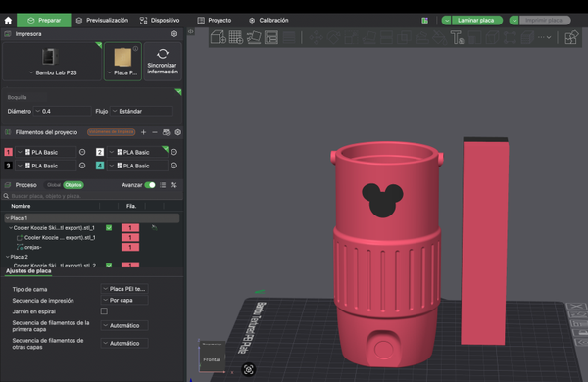Image resolution: width=588 pixels, height=382 pixels.
Task: Open printer settings gear icon
Action: point(174,34)
